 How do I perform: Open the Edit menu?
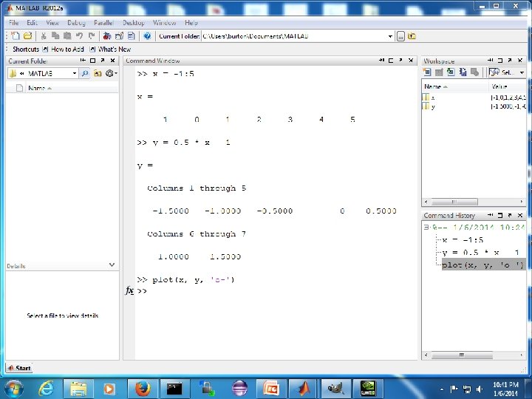click(x=32, y=23)
